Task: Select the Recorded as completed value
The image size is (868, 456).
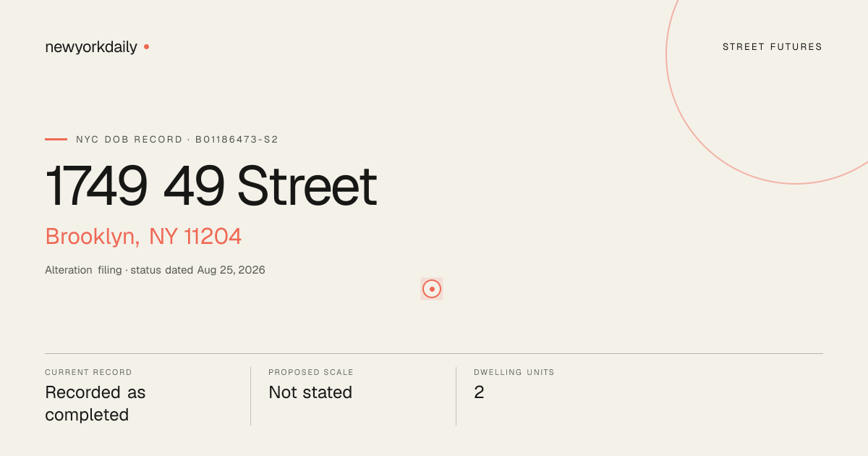Action: coord(95,404)
